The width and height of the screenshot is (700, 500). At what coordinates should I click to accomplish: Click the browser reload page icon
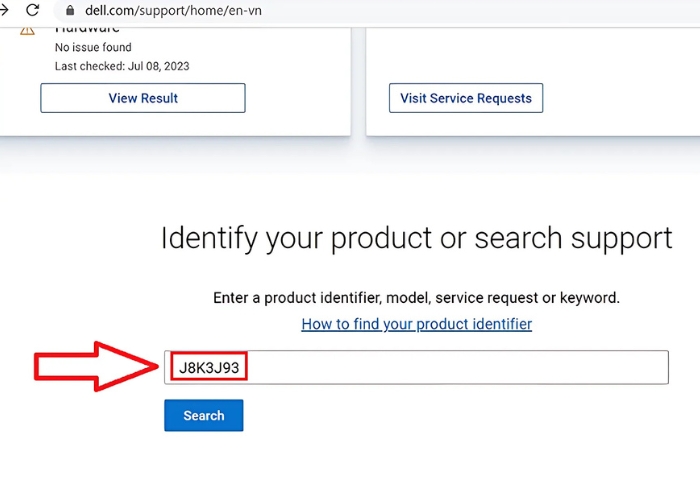click(x=33, y=11)
